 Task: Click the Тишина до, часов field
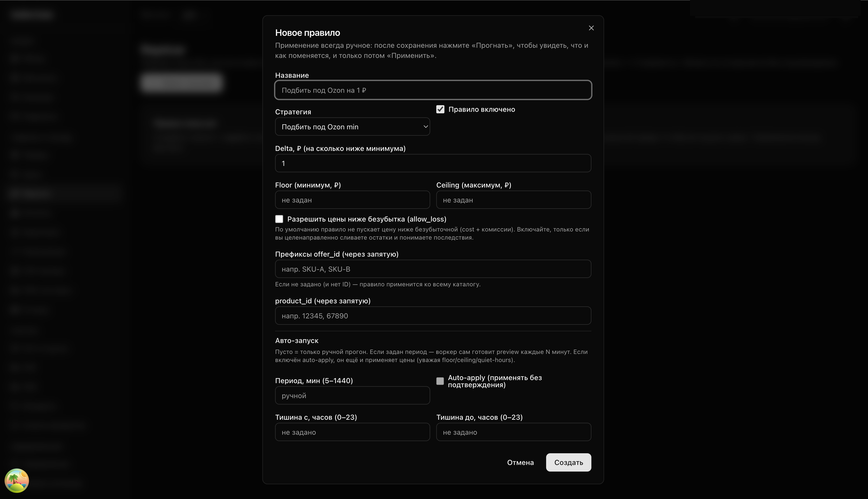pos(513,432)
